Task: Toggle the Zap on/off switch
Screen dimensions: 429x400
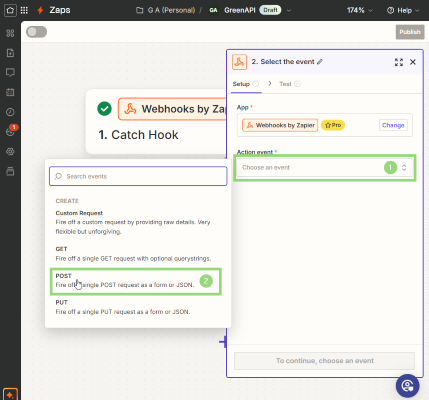Action: (x=37, y=32)
